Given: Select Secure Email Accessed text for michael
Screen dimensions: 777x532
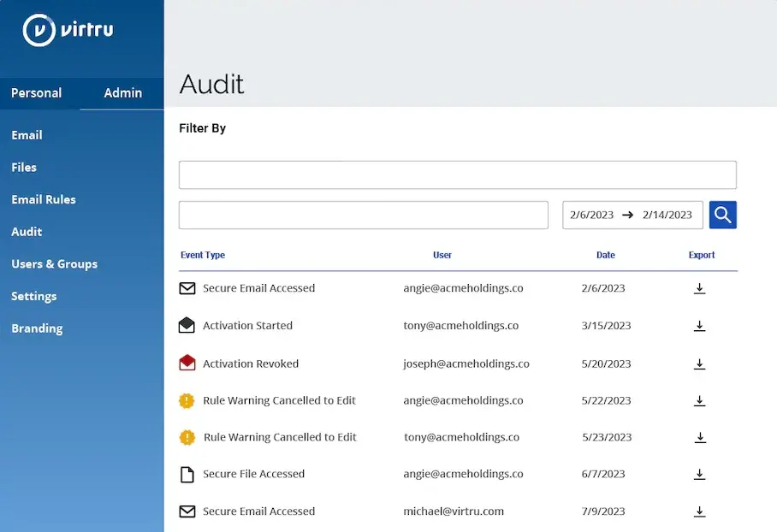Looking at the screenshot, I should pyautogui.click(x=258, y=511).
